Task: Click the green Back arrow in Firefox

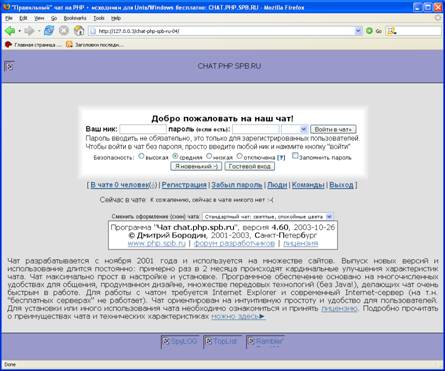Action: click(x=10, y=31)
